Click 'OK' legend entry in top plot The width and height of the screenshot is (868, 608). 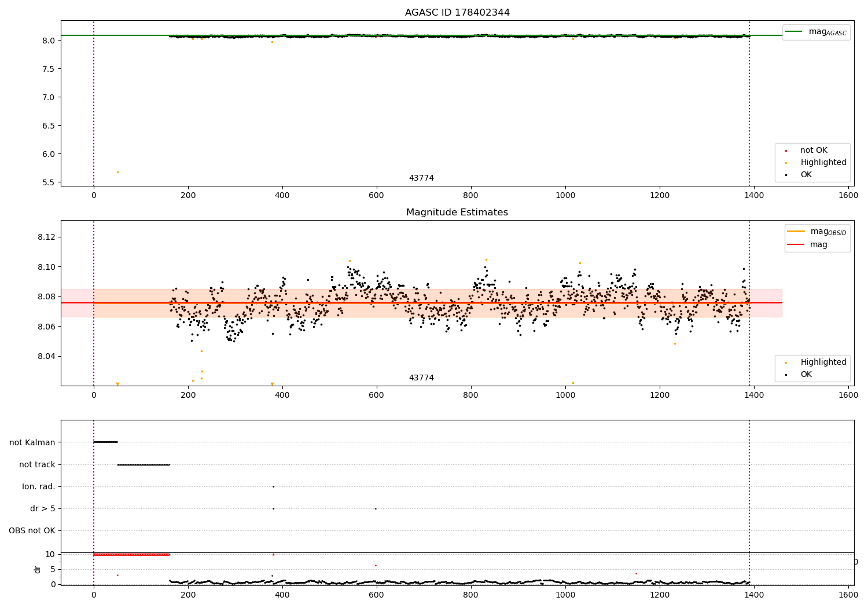tap(806, 174)
